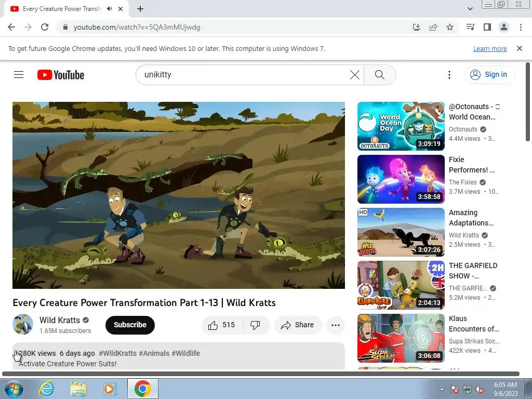This screenshot has width=532, height=399.
Task: Open Chrome three-dot menu
Action: point(521,27)
